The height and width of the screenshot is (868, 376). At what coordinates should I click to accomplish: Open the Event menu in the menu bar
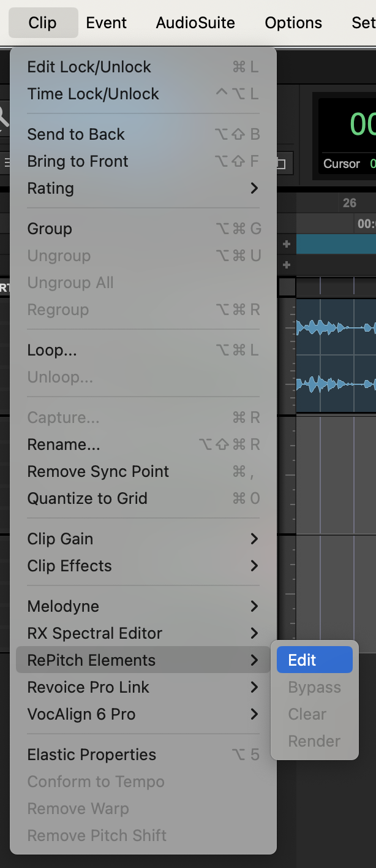tap(107, 23)
